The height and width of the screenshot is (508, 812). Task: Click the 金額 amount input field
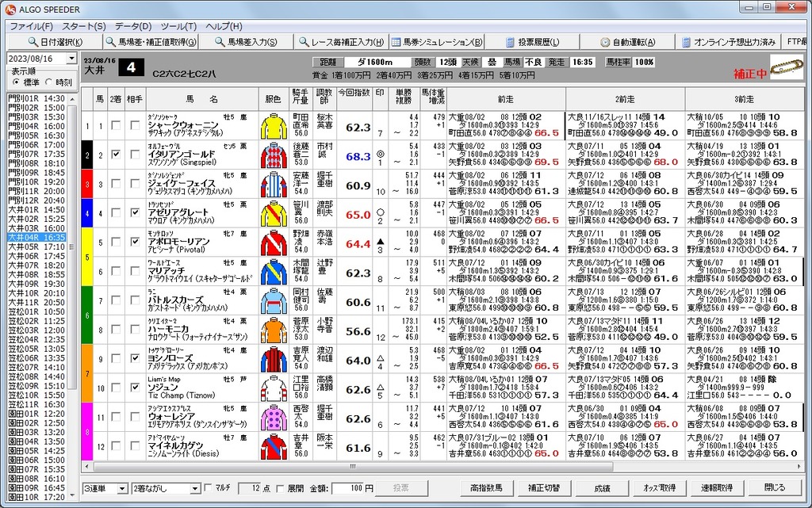coord(347,488)
